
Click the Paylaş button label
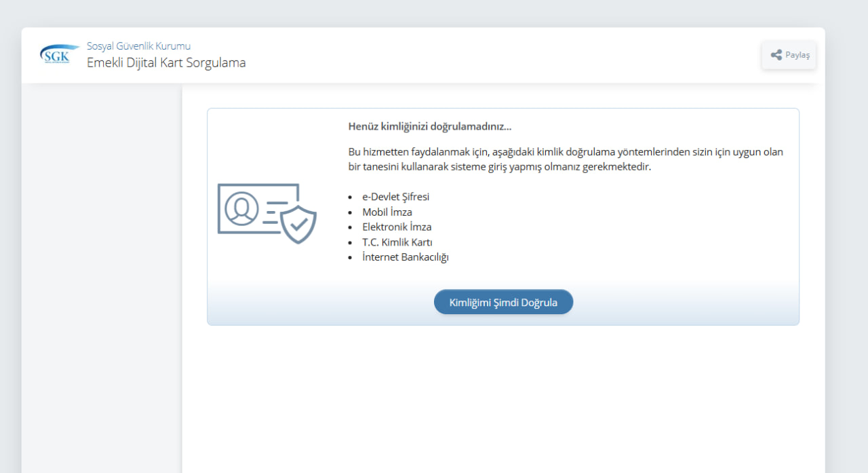[797, 55]
